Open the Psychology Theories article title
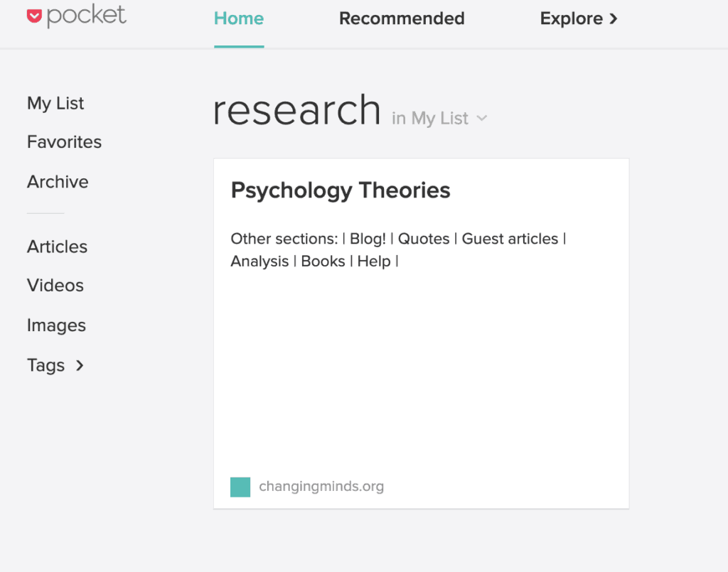This screenshot has width=728, height=572. pos(341,190)
